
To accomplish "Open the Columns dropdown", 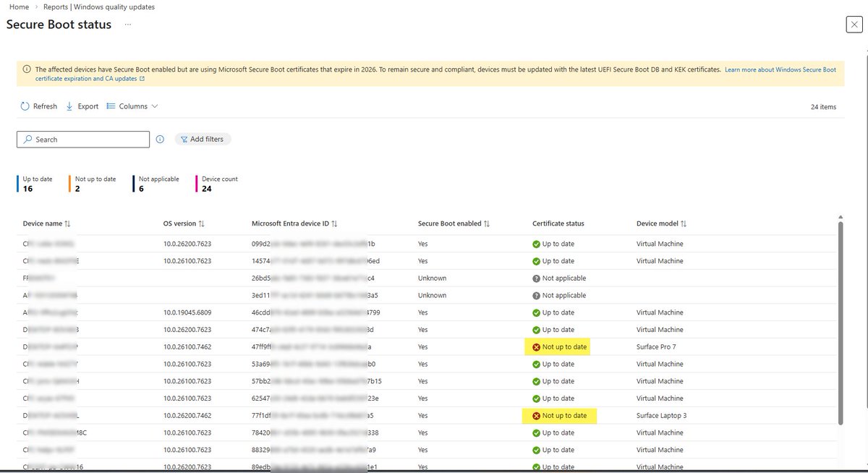I will click(x=132, y=106).
